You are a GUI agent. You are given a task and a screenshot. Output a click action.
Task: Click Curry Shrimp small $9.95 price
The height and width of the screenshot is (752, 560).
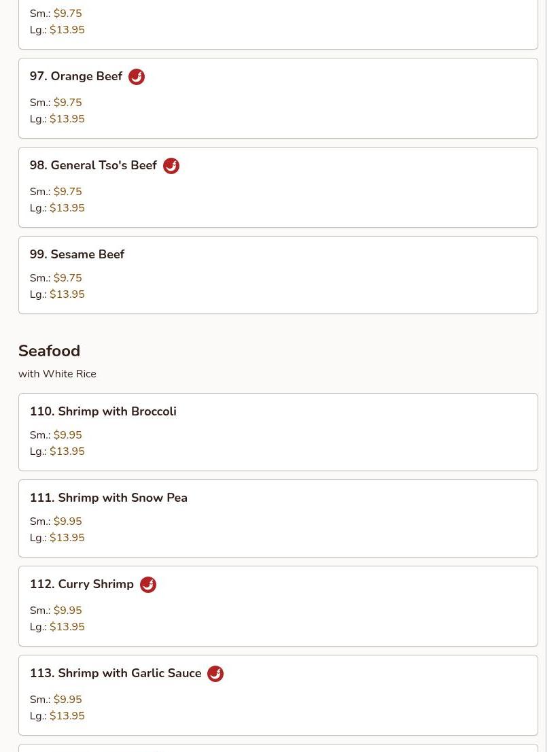(x=67, y=611)
